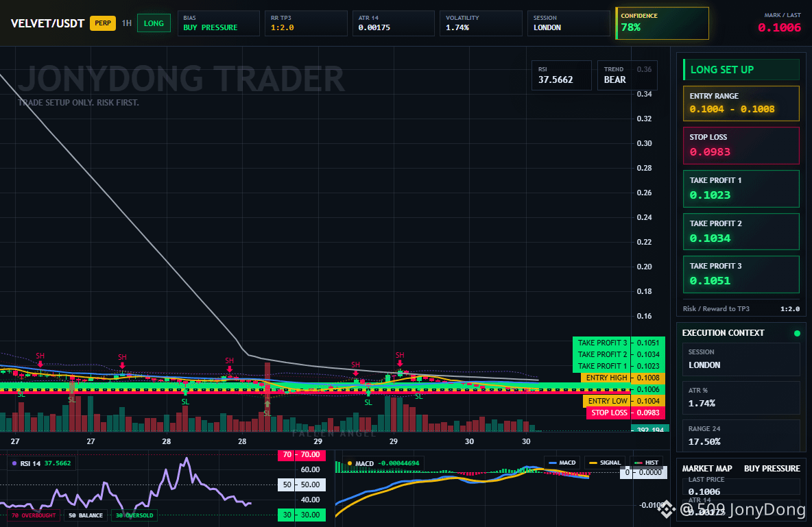
Task: Click the 0.20 label on the price axis
Action: coord(644,267)
